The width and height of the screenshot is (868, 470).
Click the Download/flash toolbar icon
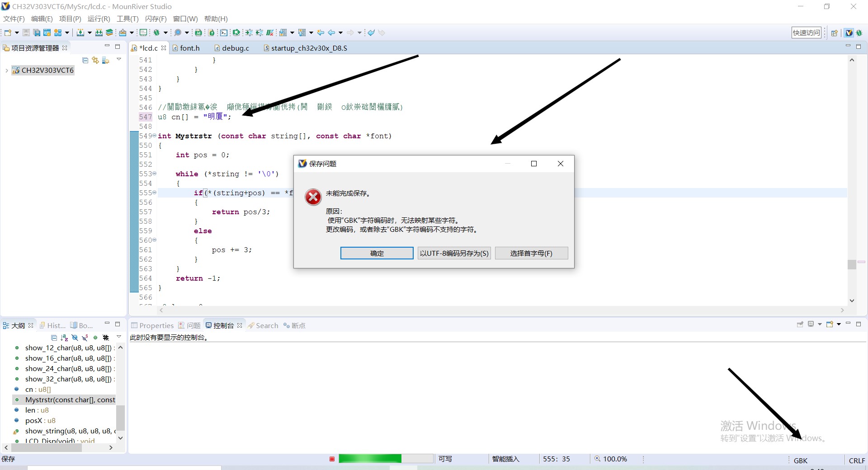(123, 33)
